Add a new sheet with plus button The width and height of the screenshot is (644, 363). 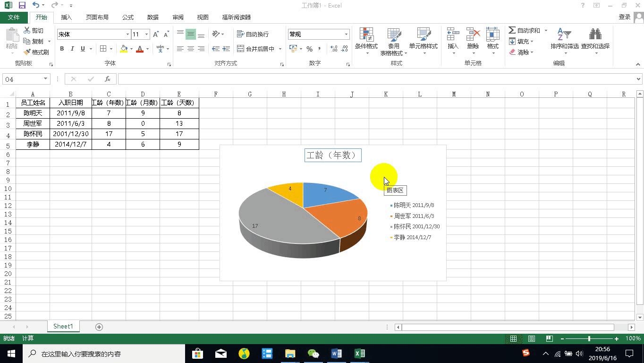99,327
